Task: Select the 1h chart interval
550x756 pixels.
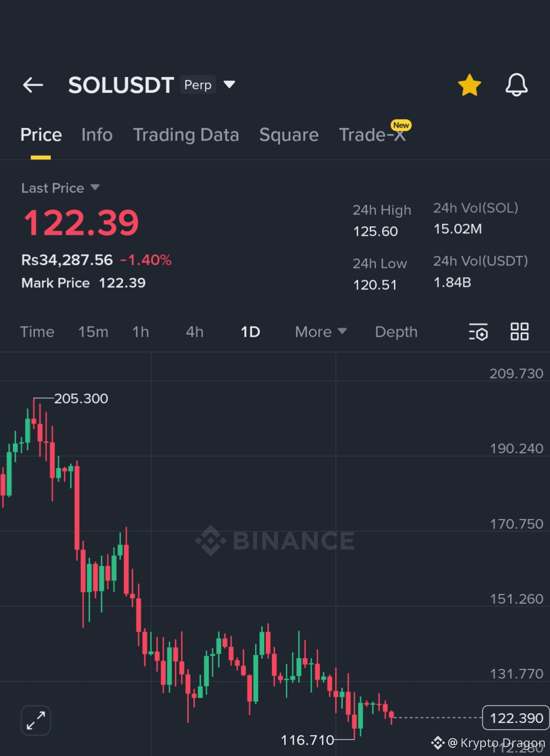Action: pyautogui.click(x=141, y=332)
